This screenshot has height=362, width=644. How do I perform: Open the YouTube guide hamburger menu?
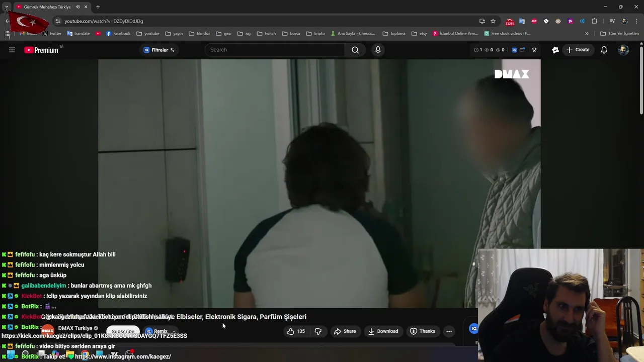click(x=12, y=50)
